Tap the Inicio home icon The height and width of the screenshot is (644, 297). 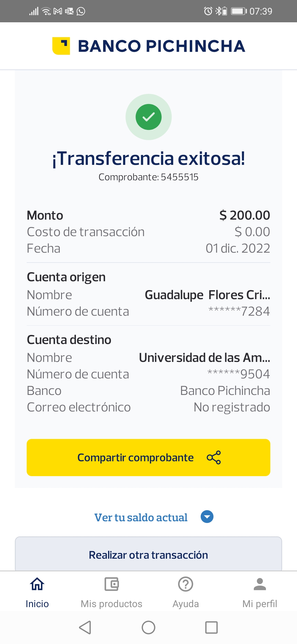[x=37, y=584]
